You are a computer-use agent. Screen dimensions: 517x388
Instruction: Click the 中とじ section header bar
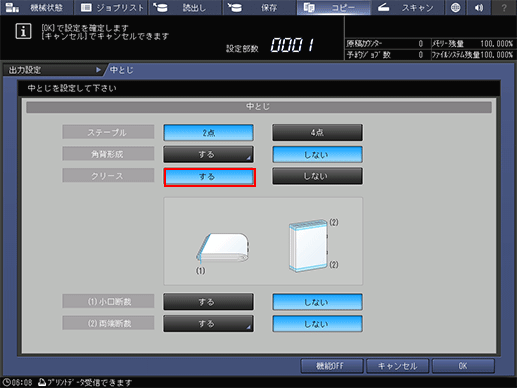pyautogui.click(x=259, y=107)
